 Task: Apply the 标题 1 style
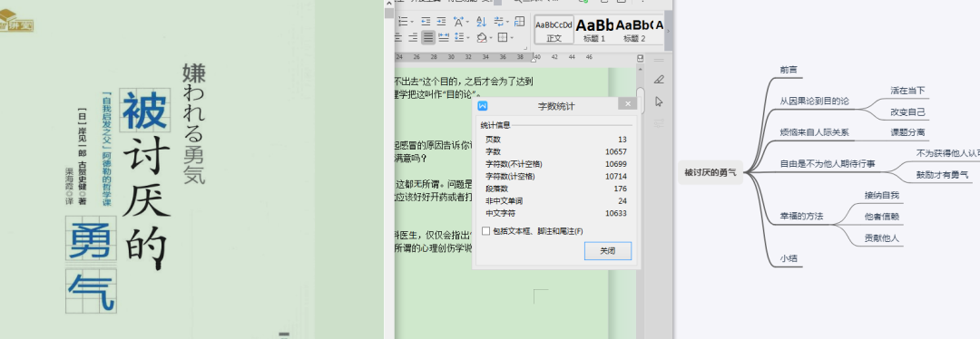tap(594, 30)
